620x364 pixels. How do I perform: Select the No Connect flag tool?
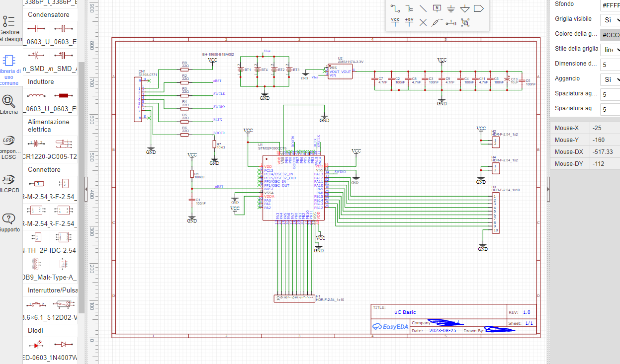(x=423, y=22)
